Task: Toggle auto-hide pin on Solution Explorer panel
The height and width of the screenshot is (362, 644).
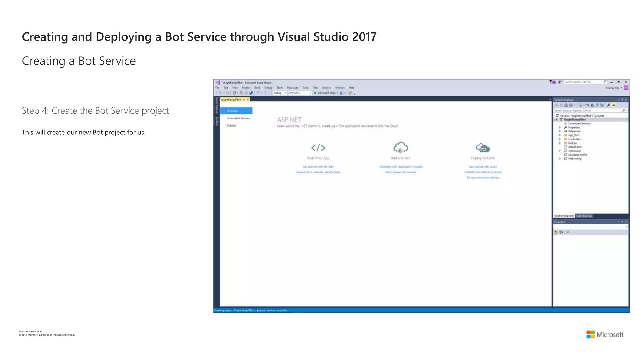Action: (x=622, y=100)
